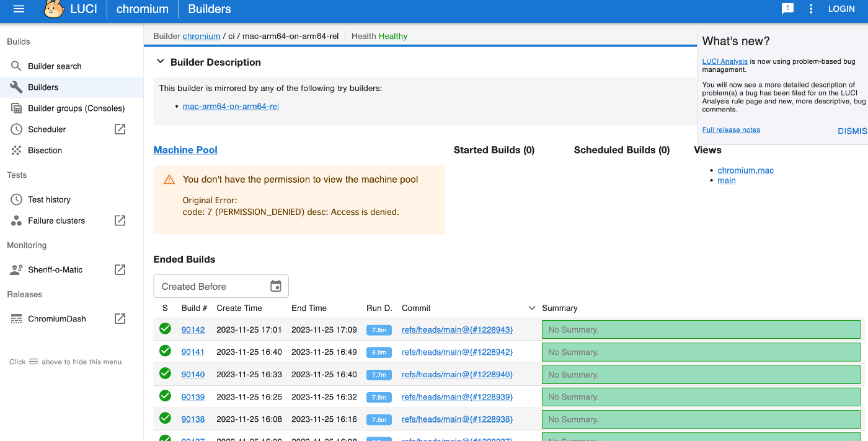Click the Builder search magnifier icon
This screenshot has width=868, height=441.
(16, 66)
